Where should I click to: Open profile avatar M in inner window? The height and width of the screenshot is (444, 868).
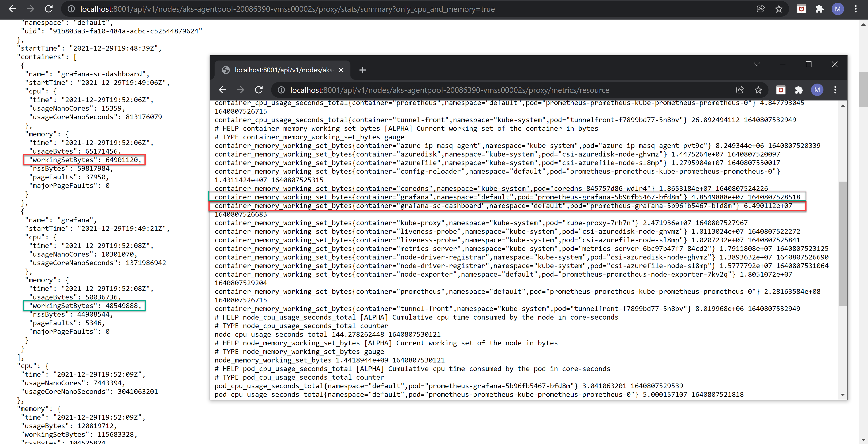pyautogui.click(x=817, y=90)
